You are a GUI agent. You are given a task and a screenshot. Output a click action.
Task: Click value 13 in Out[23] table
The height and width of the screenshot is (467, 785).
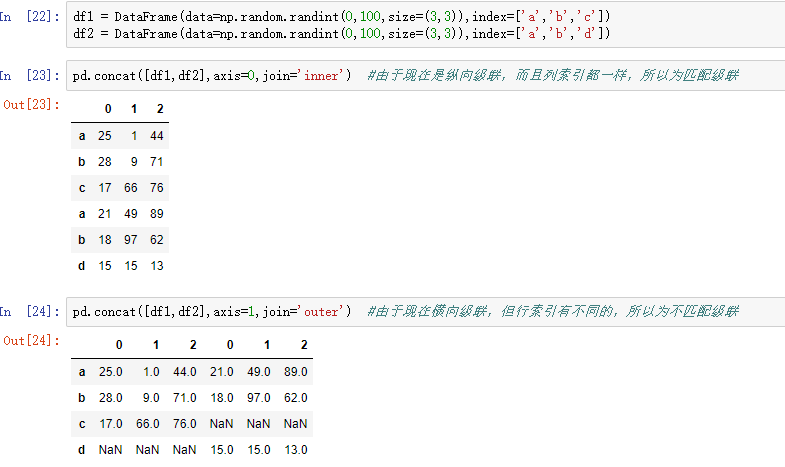coord(157,266)
